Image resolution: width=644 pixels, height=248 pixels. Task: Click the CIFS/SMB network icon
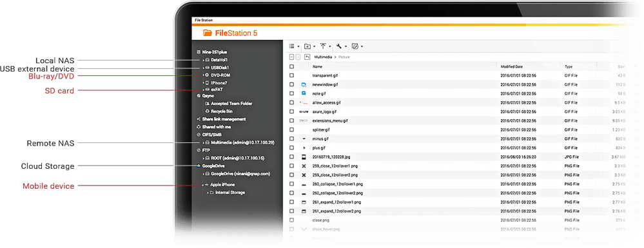[199, 135]
